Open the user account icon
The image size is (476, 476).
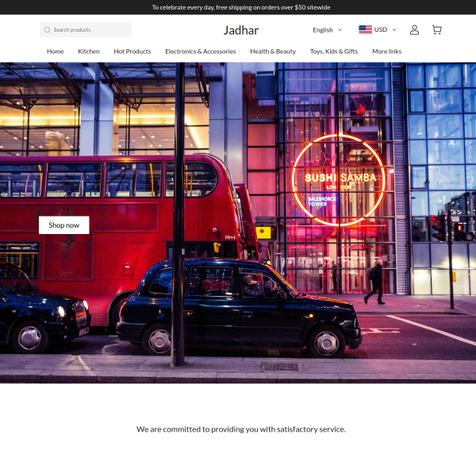point(414,30)
